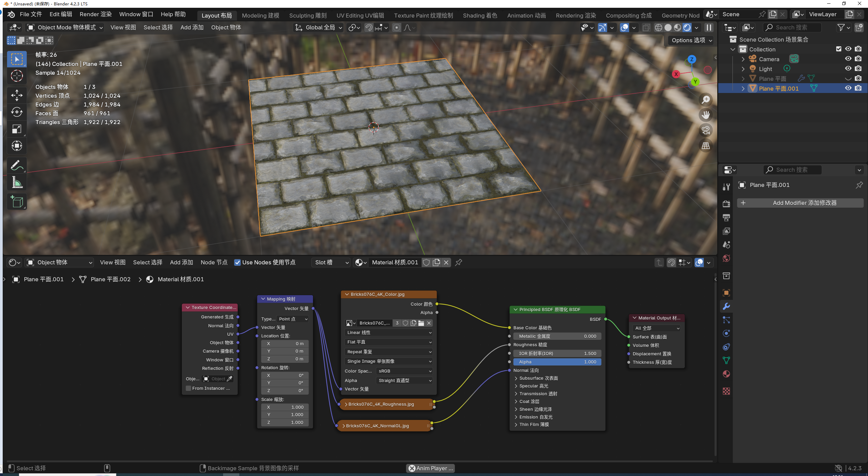Open Node menu in node editor
868x476 pixels.
point(214,262)
